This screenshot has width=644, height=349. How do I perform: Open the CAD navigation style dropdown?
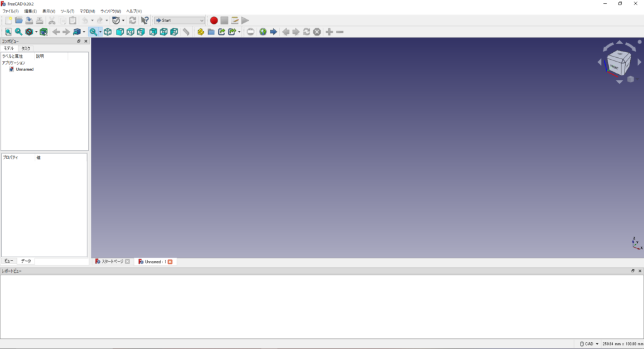tap(589, 344)
